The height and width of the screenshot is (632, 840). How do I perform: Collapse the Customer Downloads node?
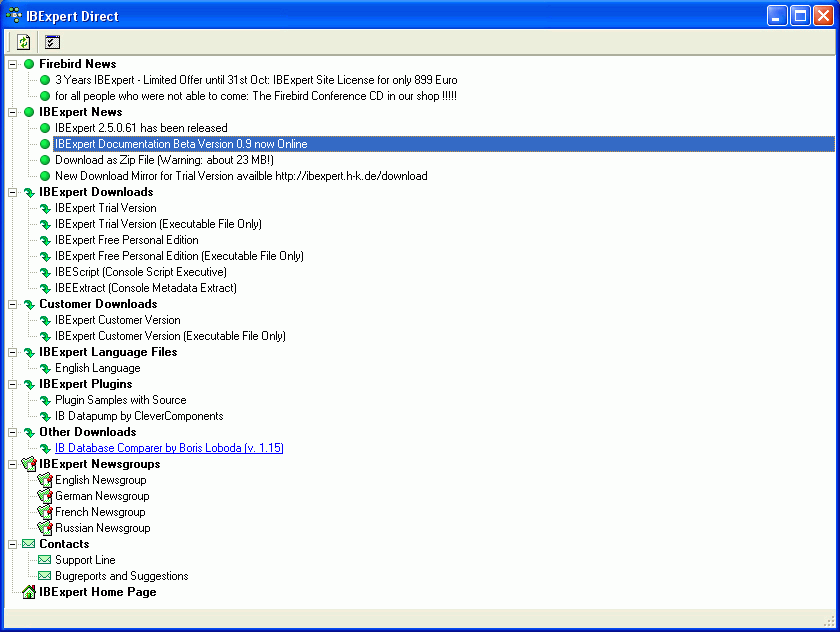tap(13, 304)
